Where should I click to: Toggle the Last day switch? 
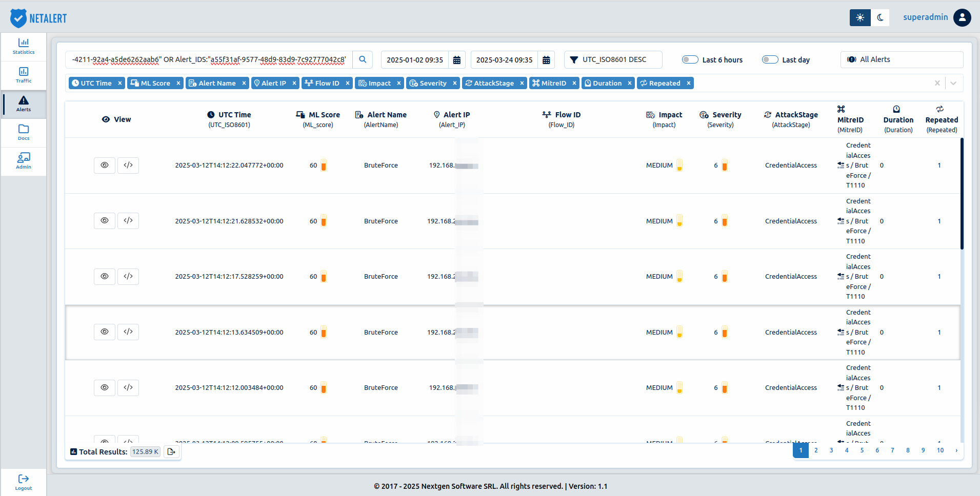click(770, 59)
